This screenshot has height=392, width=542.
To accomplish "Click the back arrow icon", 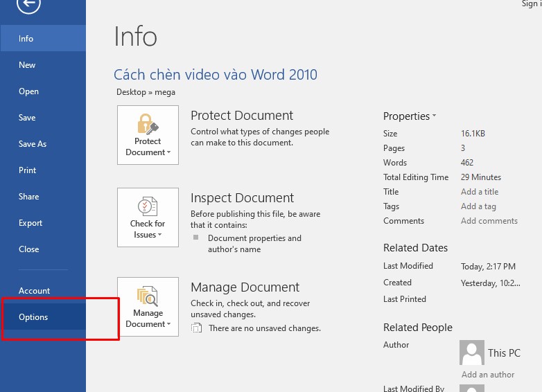I will click(x=28, y=3).
